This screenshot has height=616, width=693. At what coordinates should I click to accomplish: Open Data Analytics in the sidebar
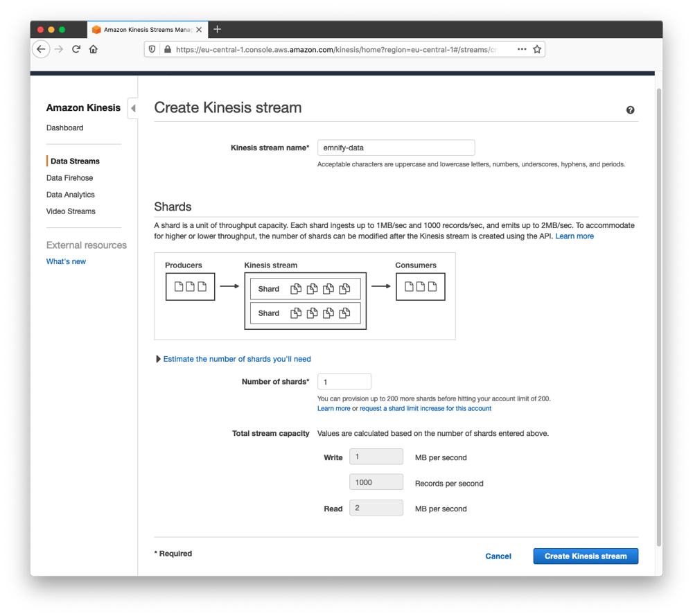[x=70, y=195]
